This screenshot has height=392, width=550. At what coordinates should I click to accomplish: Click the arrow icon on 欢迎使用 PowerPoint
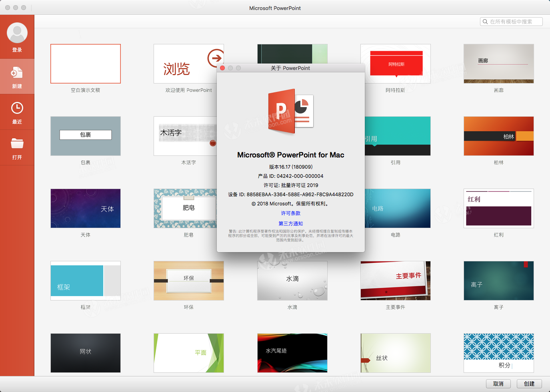click(215, 58)
